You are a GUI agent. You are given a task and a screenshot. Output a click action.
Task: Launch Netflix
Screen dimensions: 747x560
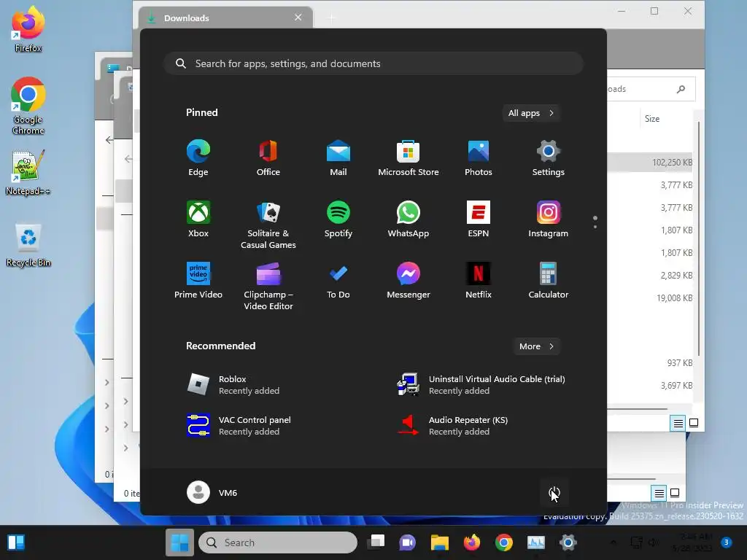(x=479, y=281)
